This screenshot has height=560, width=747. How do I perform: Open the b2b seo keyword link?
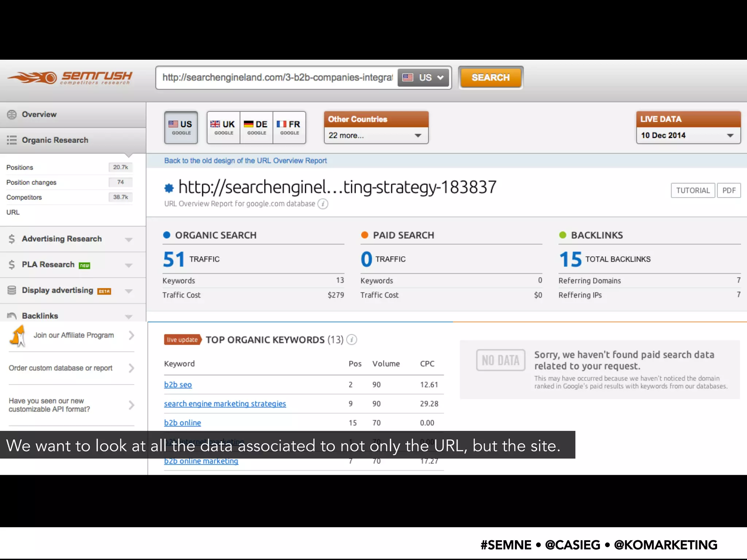pyautogui.click(x=178, y=385)
